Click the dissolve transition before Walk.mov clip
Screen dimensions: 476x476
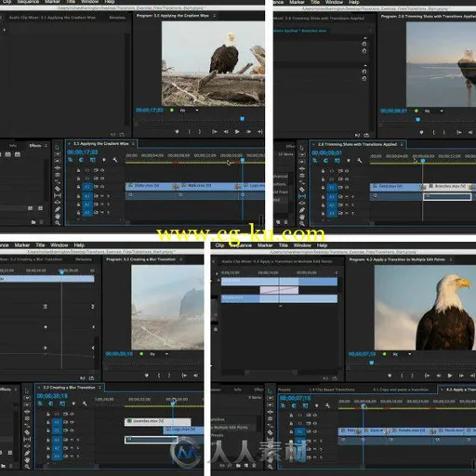pyautogui.click(x=176, y=186)
